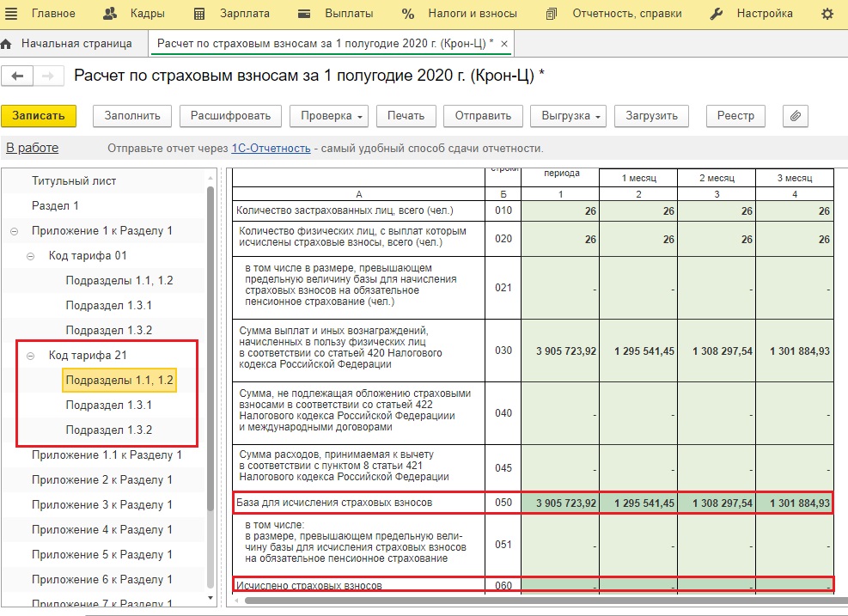The height and width of the screenshot is (616, 848).
Task: Open the Кадры menu
Action: (x=147, y=14)
